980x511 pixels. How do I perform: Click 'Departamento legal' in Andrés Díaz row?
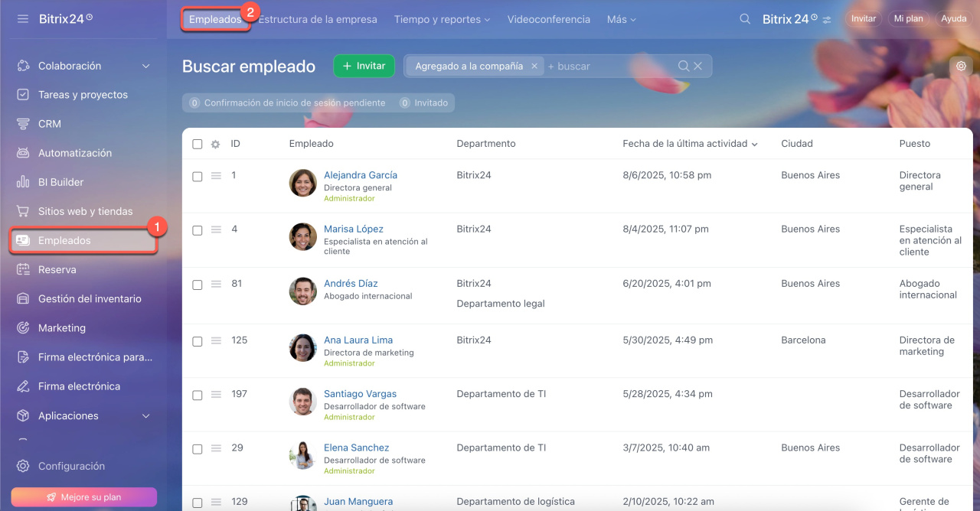(x=501, y=303)
